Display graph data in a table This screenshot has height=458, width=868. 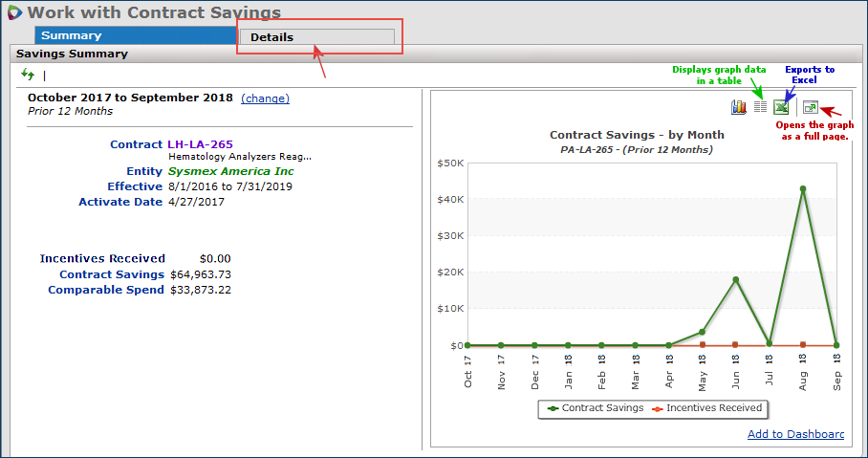761,107
